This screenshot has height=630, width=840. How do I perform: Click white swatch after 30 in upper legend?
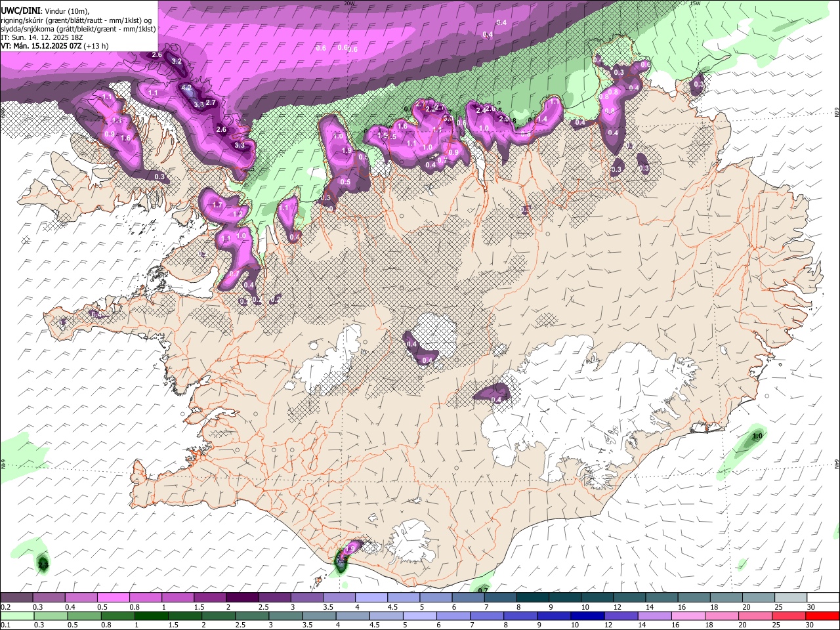824,598
